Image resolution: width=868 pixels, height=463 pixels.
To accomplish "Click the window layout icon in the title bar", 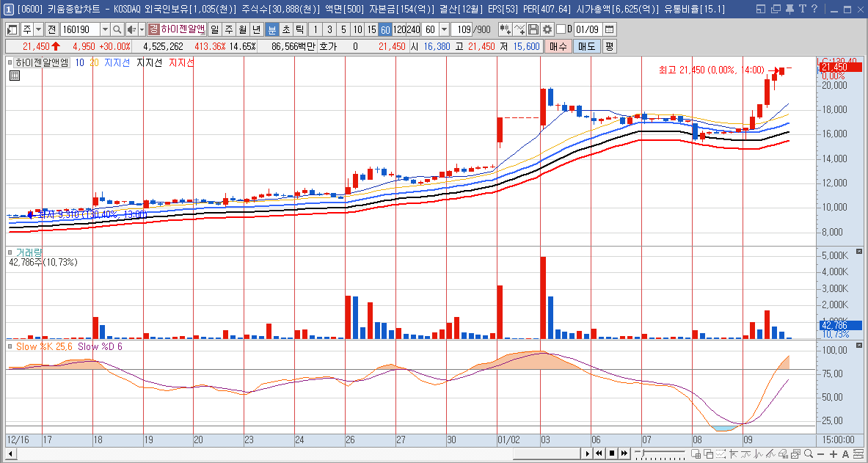I will click(761, 9).
